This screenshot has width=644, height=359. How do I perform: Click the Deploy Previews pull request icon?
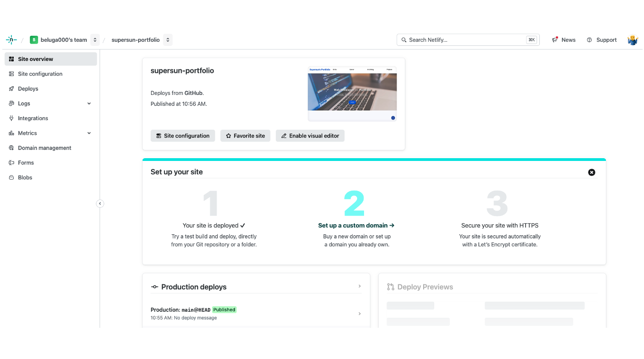391,287
